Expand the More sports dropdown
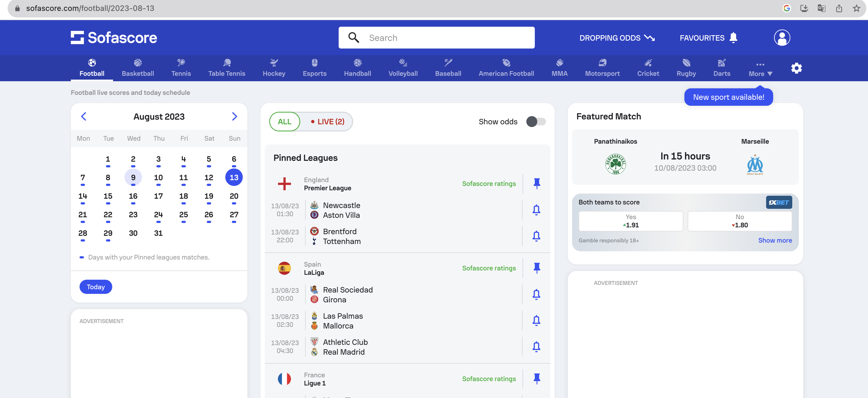Screen dimensions: 868x398 [760, 69]
